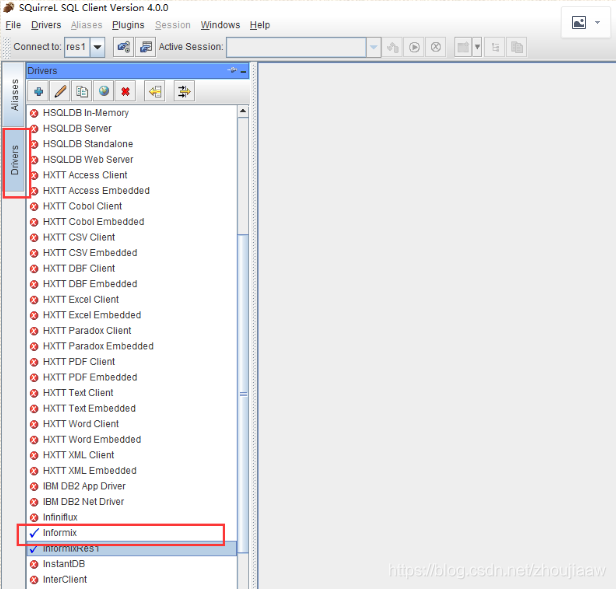Viewport: 616px width, 589px height.
Task: Click the disabled object tree toolbar icon
Action: tap(495, 47)
